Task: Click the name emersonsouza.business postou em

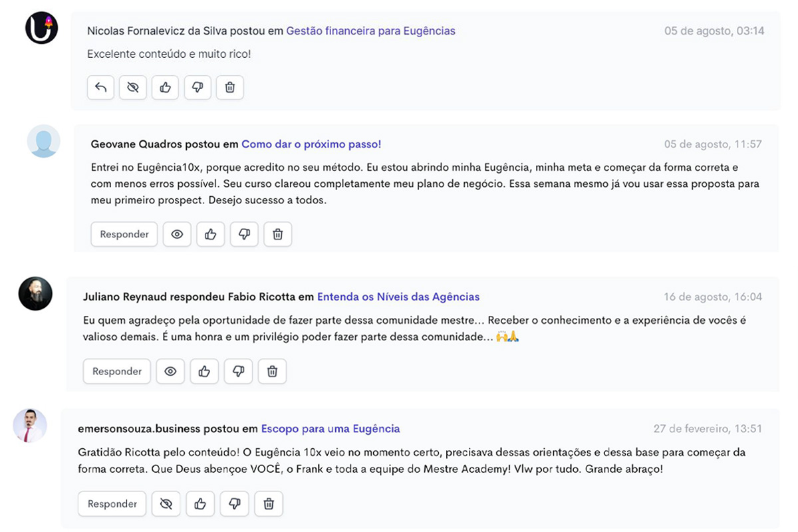Action: 168,428
